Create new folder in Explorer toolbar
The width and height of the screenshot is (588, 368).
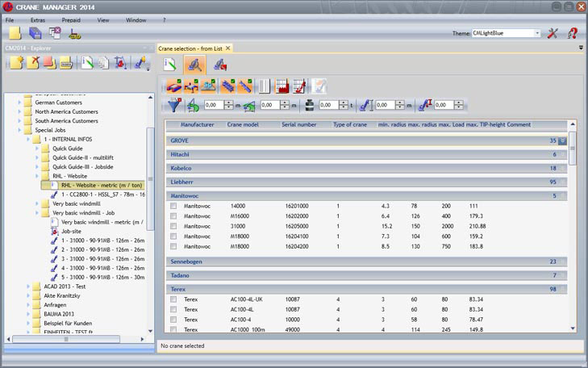point(16,63)
